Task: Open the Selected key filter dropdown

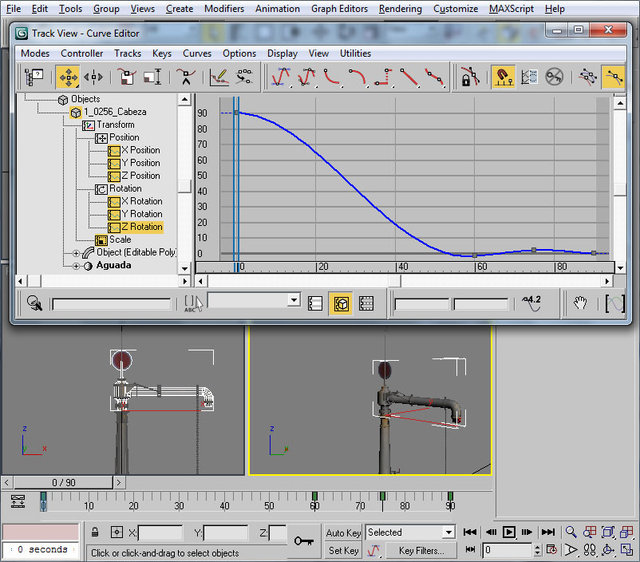Action: (x=447, y=533)
